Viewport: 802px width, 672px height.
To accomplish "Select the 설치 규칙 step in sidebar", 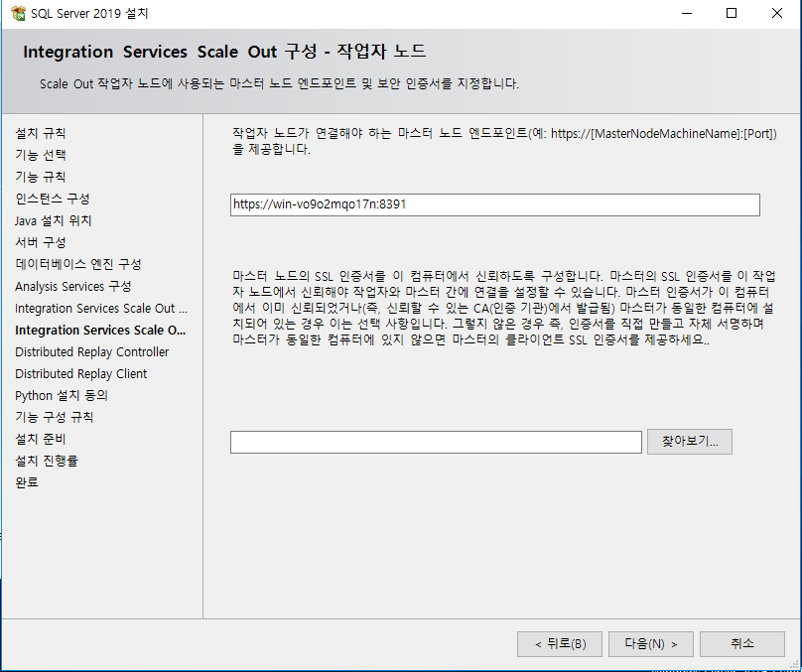I will (x=41, y=133).
